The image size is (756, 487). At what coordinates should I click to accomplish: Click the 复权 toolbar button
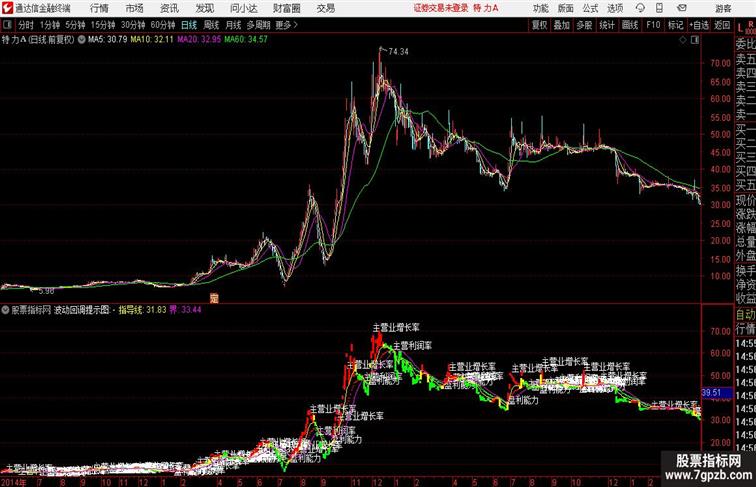click(540, 25)
